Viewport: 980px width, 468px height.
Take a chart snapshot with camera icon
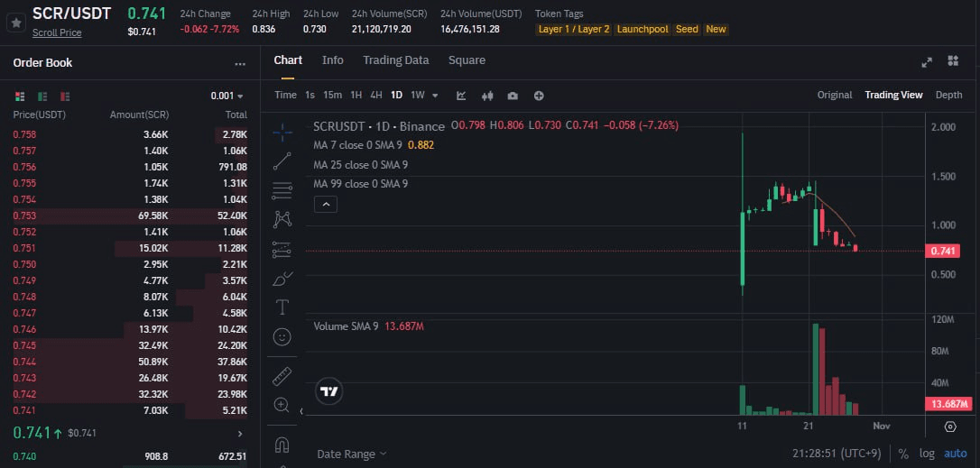pos(513,96)
